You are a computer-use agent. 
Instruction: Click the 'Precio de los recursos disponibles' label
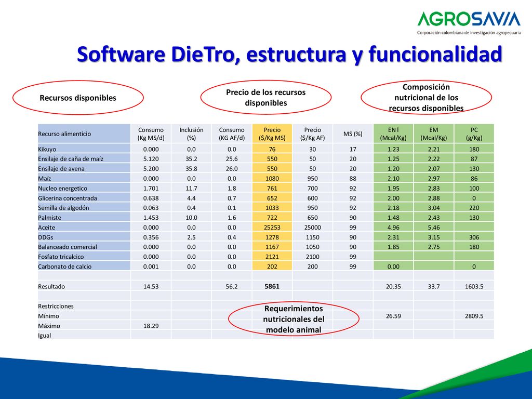(265, 97)
